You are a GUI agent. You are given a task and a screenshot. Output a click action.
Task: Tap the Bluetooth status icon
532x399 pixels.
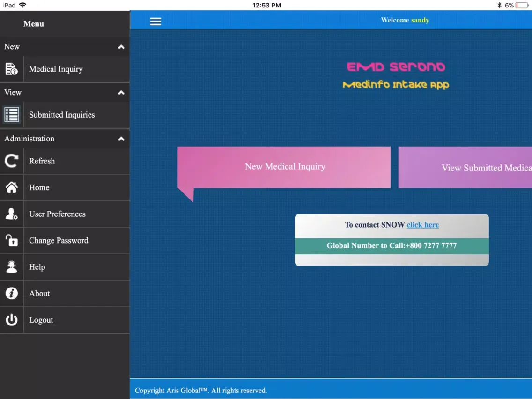click(499, 5)
